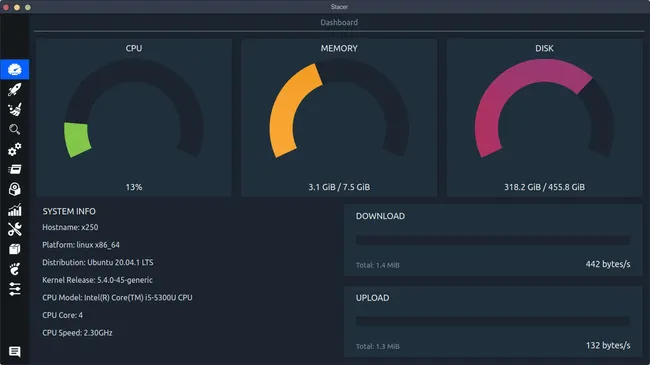
Task: Open APT Repository Manager box icon
Action: [15, 249]
